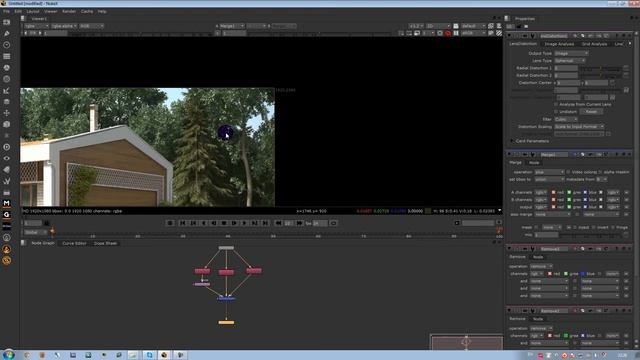Open the Edit menu

tap(18, 11)
